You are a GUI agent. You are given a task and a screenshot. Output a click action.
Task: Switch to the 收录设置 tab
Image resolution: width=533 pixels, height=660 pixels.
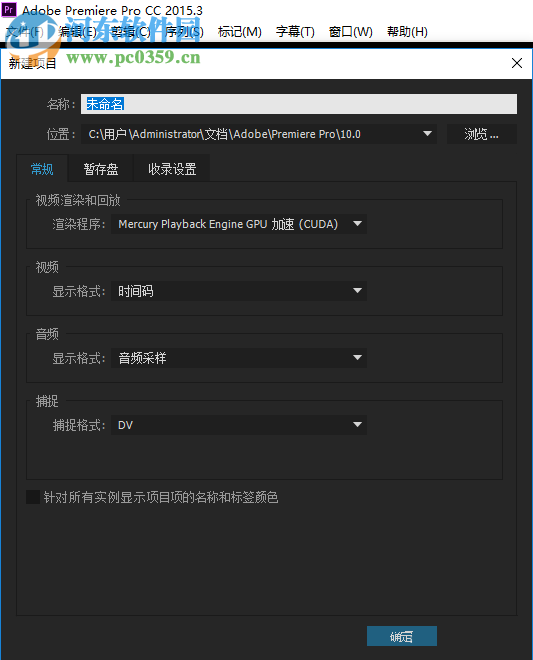(x=172, y=169)
